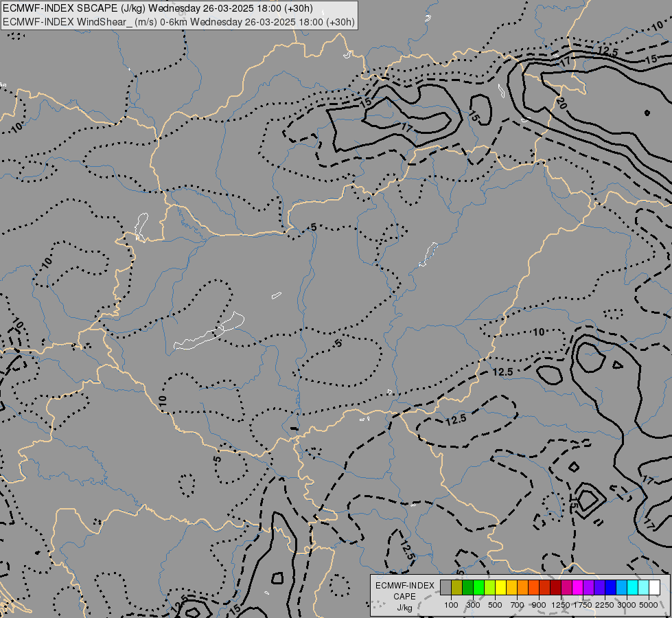Select the sky blue legend swatch

[622, 587]
